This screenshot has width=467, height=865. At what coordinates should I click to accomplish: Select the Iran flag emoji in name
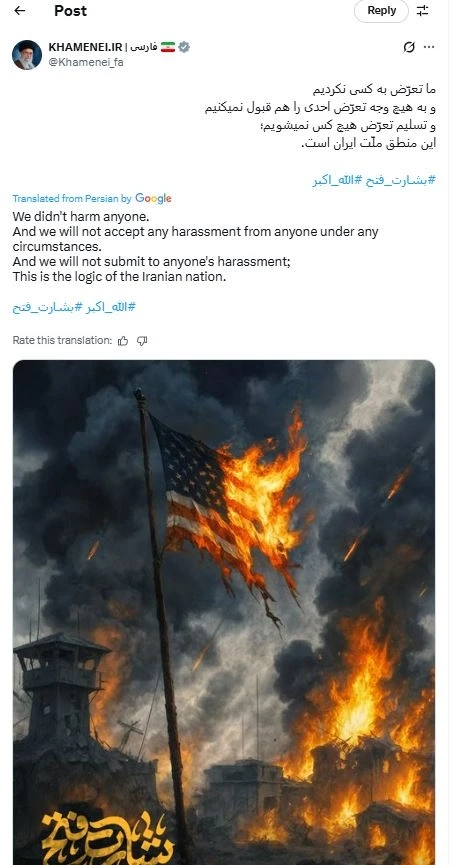click(x=168, y=47)
